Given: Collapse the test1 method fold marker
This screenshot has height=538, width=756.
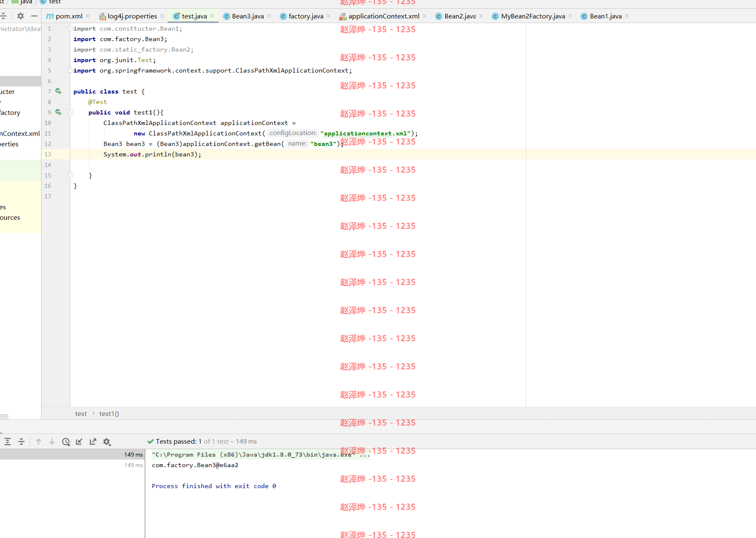Looking at the screenshot, I should click(x=70, y=112).
